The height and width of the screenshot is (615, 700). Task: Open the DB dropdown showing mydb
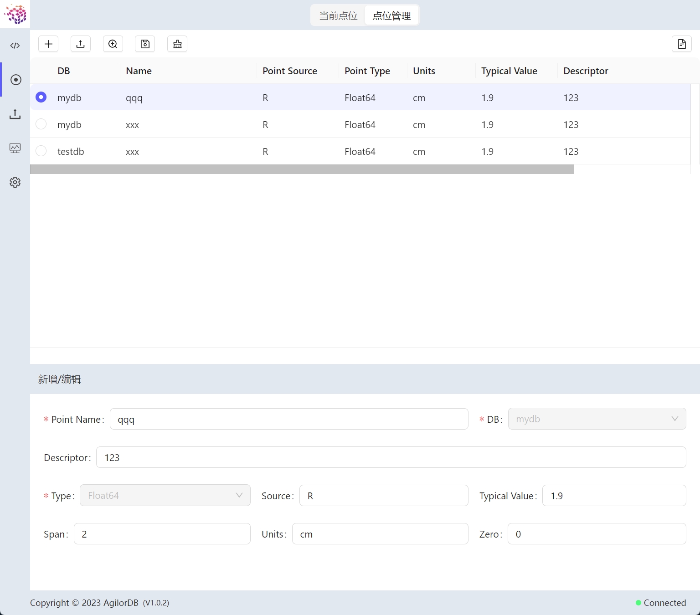pos(597,419)
